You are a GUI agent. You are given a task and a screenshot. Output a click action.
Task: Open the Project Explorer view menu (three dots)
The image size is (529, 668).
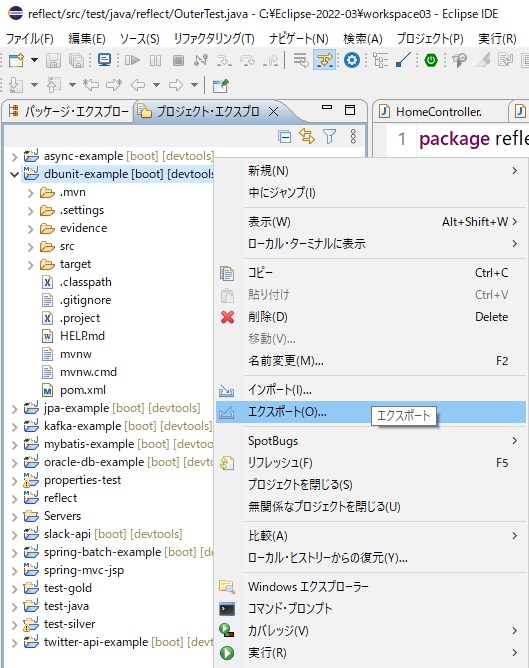point(353,137)
